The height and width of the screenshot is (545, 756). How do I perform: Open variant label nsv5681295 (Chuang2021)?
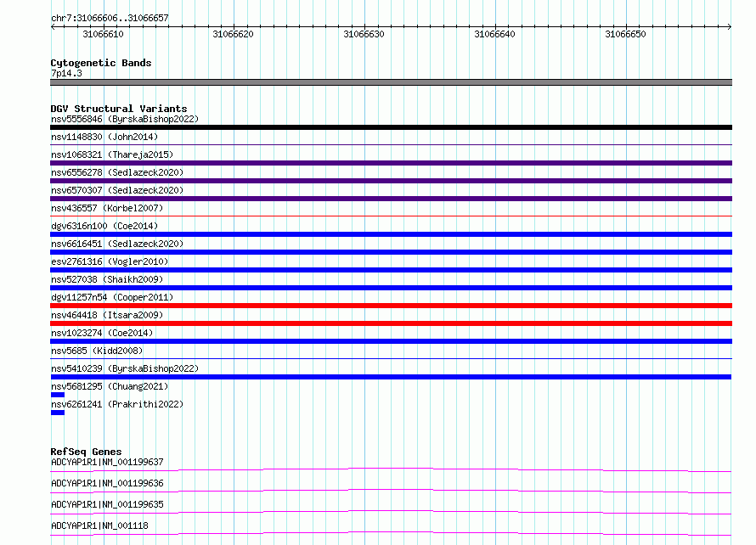(110, 386)
